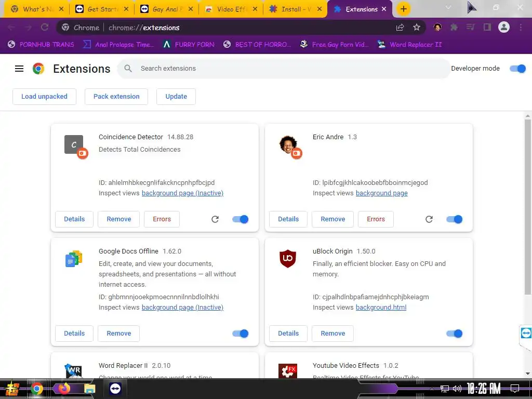Open File Explorer from the taskbar

90,389
